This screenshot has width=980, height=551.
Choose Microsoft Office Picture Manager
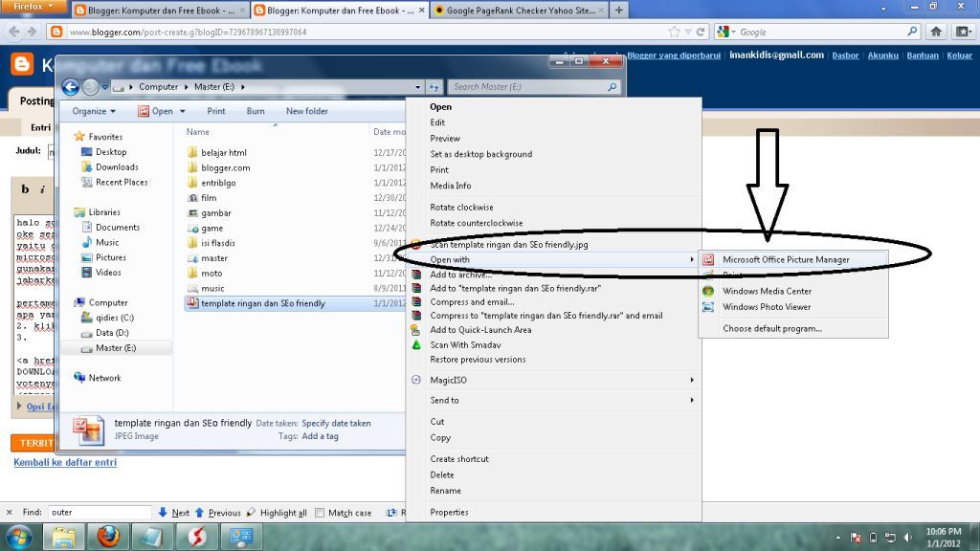[x=793, y=259]
